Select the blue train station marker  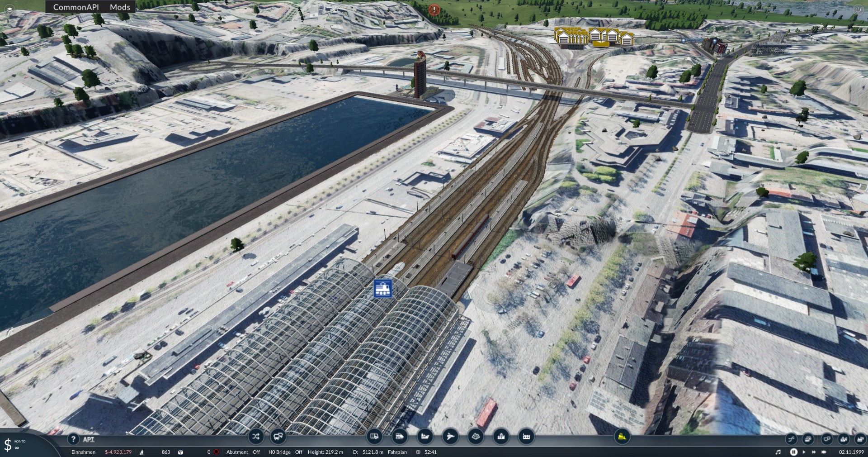(x=383, y=288)
